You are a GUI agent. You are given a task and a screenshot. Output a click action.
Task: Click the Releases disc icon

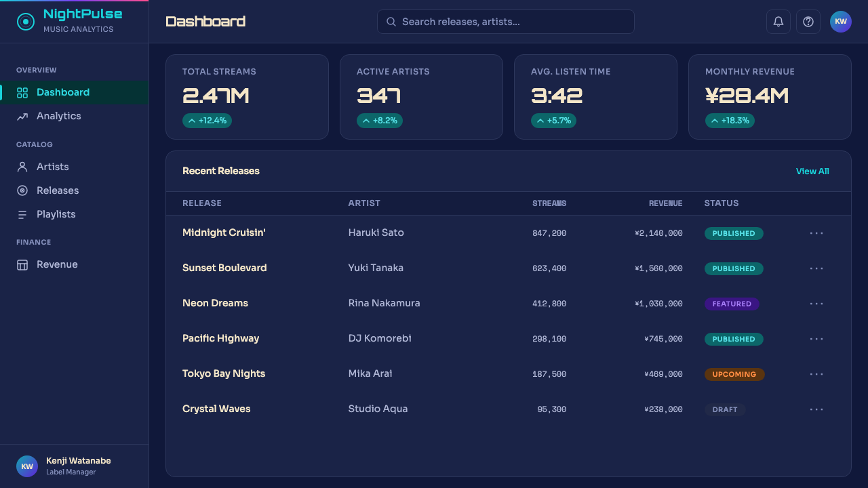point(22,190)
